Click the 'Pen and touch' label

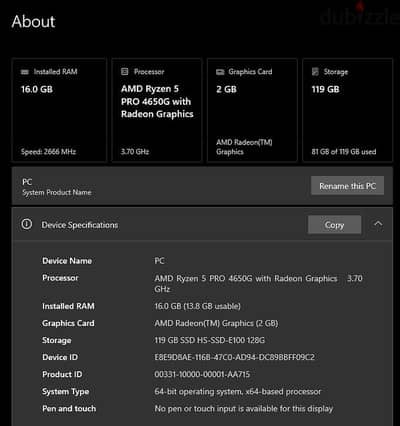69,408
